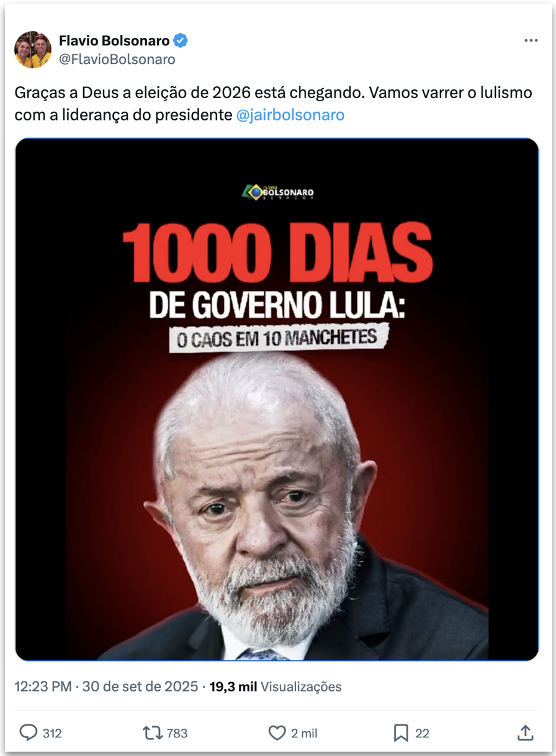Click the Bolsonaro logo inside the image
This screenshot has width=556, height=756.
pos(277,192)
